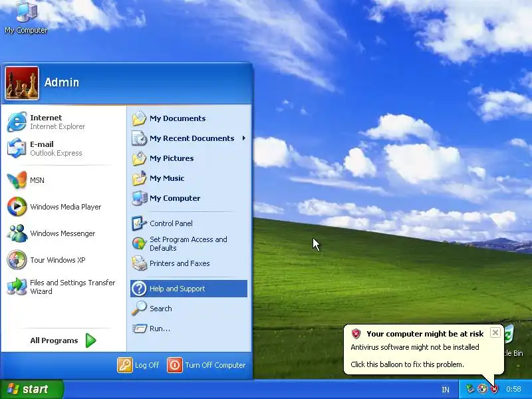Click the 'Click this balloon to fix' message
This screenshot has height=399, width=532.
click(x=407, y=364)
